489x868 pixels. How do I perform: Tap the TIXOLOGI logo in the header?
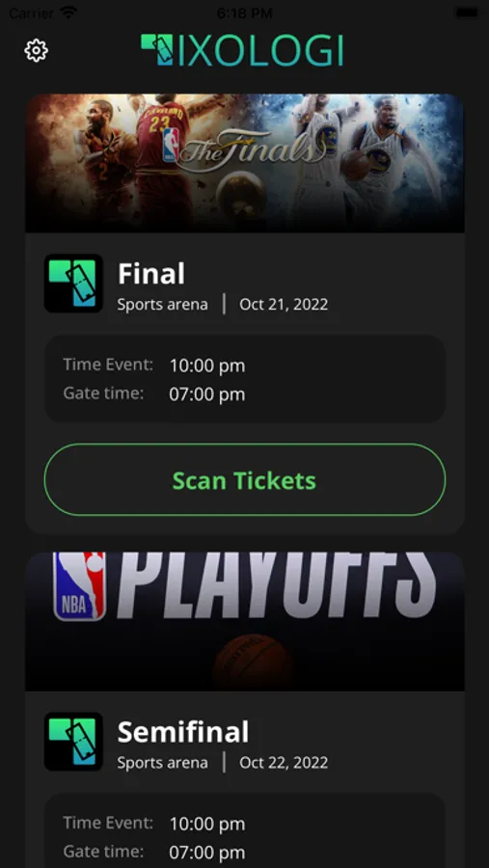point(242,50)
